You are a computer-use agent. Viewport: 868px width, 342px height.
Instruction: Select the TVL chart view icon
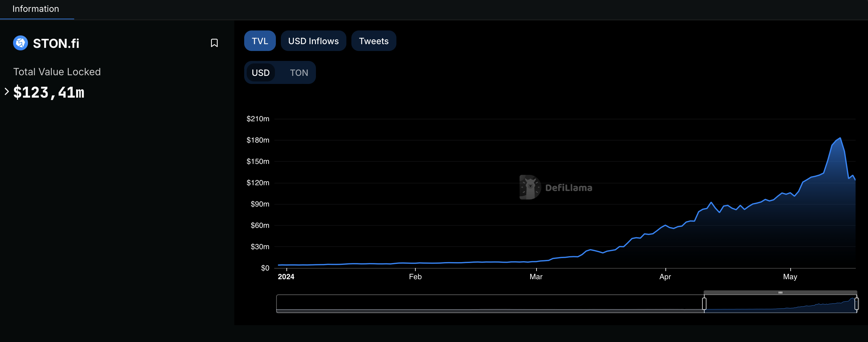tap(259, 40)
